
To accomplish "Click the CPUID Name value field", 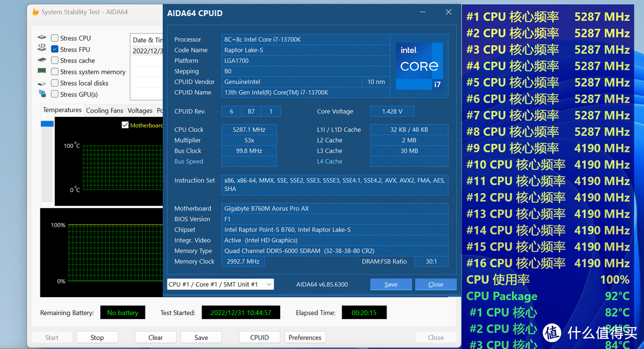I will pyautogui.click(x=305, y=92).
